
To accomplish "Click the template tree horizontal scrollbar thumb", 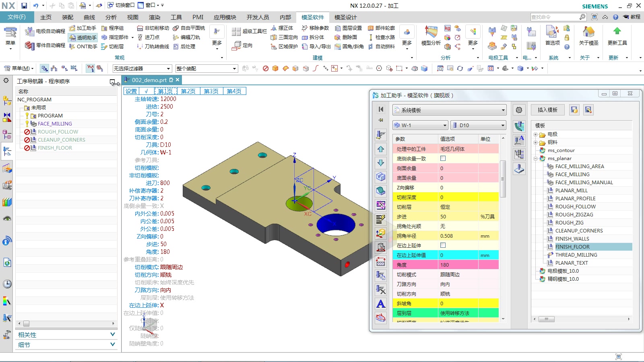I will (x=547, y=319).
